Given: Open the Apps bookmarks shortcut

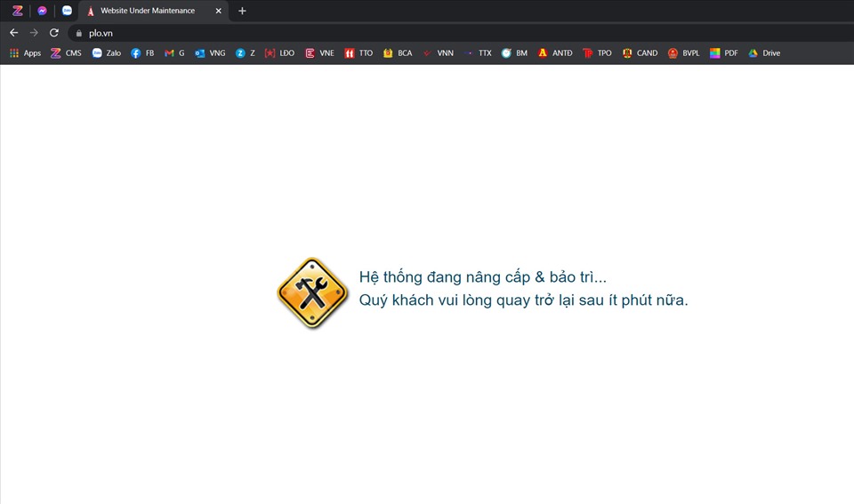Looking at the screenshot, I should 26,52.
